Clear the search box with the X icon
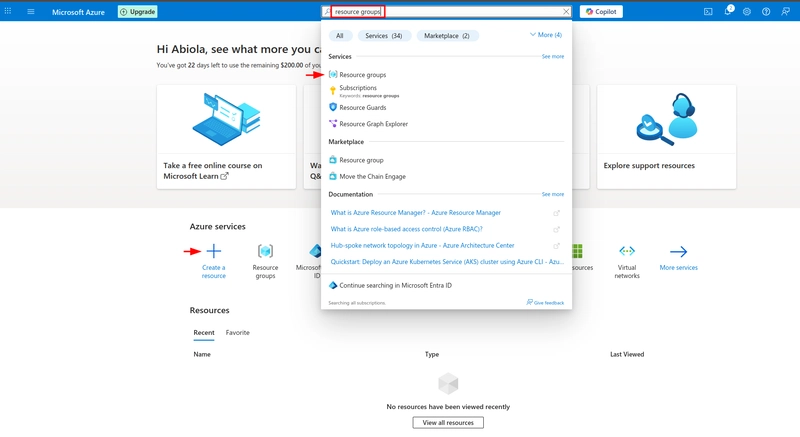Viewport: 800px width, 437px height. [x=566, y=11]
